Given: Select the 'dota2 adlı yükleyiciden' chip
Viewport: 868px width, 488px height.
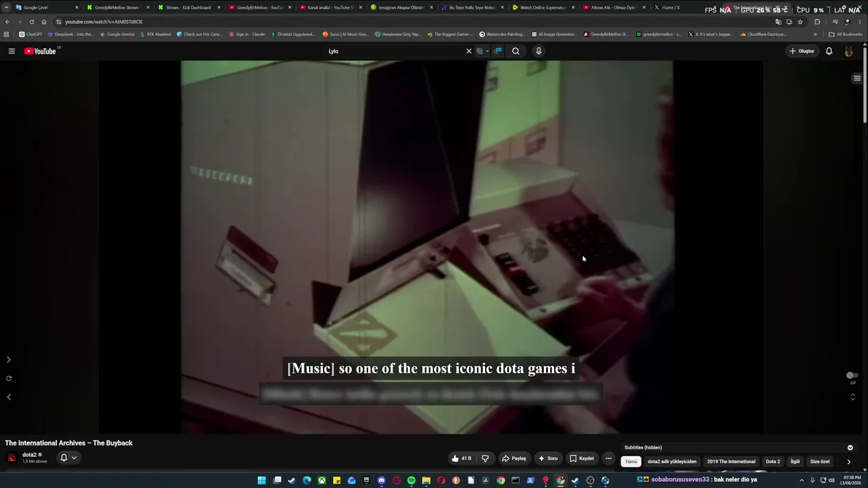Looking at the screenshot, I should coord(672,462).
